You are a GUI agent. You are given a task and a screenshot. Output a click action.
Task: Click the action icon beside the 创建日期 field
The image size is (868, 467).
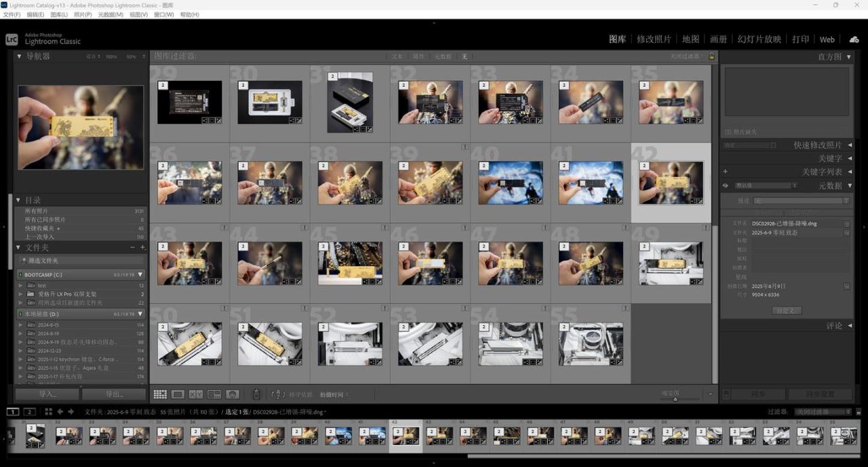click(x=847, y=286)
